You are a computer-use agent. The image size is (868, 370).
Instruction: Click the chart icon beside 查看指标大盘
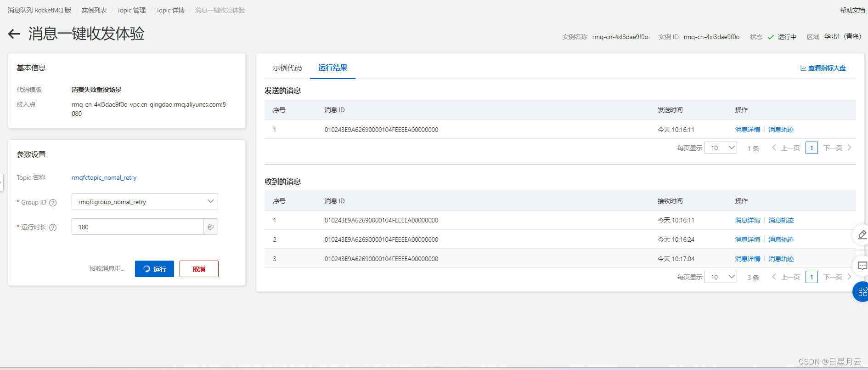click(803, 68)
